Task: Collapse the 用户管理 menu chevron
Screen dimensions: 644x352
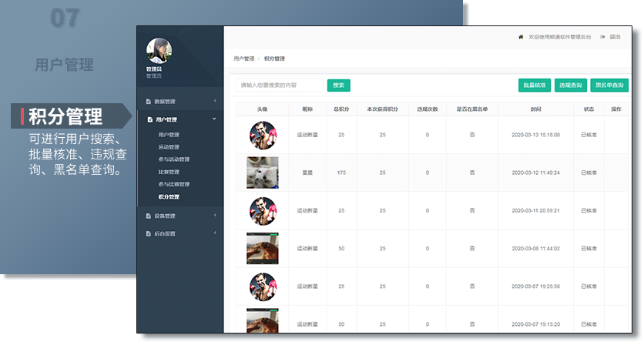Action: (x=215, y=119)
